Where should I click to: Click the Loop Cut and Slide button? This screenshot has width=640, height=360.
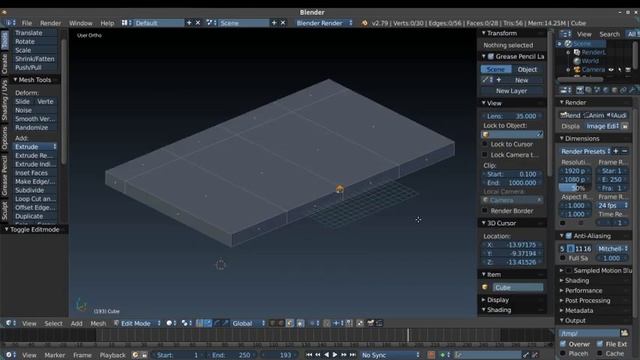(35, 199)
